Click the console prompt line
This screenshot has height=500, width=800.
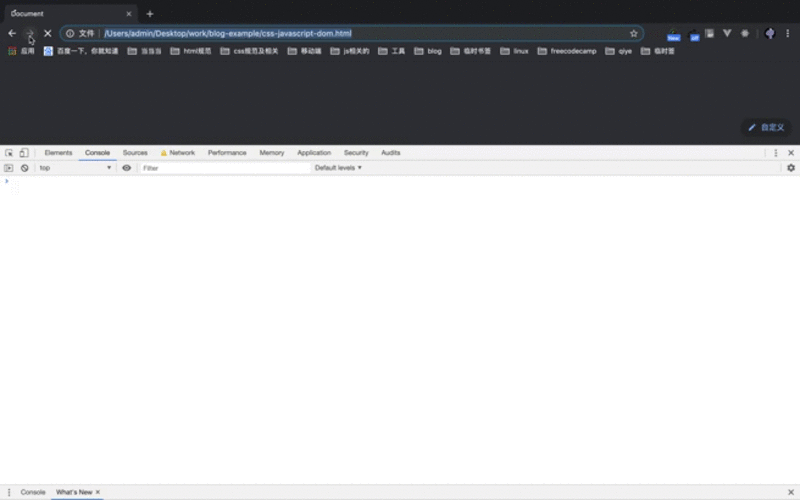(x=400, y=182)
